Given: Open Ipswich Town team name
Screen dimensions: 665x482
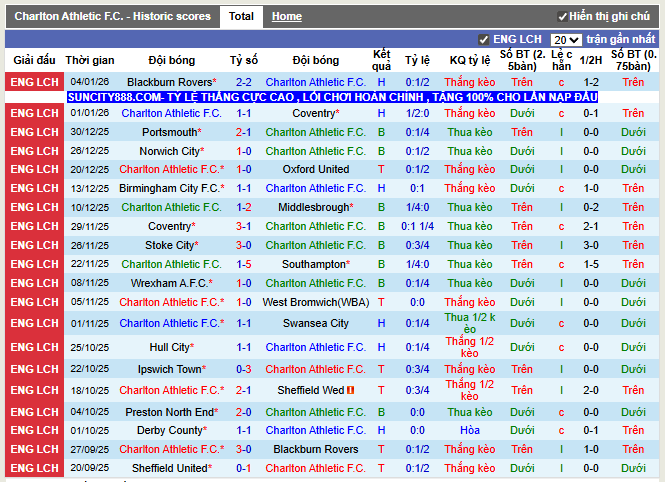Looking at the screenshot, I should [x=172, y=369].
